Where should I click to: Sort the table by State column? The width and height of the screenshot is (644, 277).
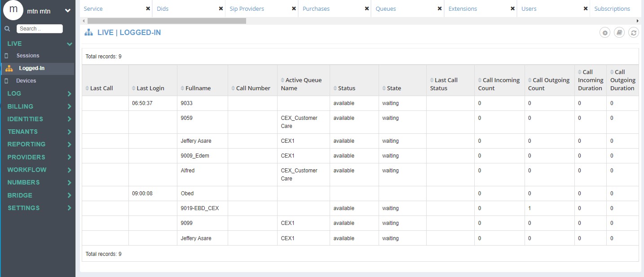click(x=392, y=88)
